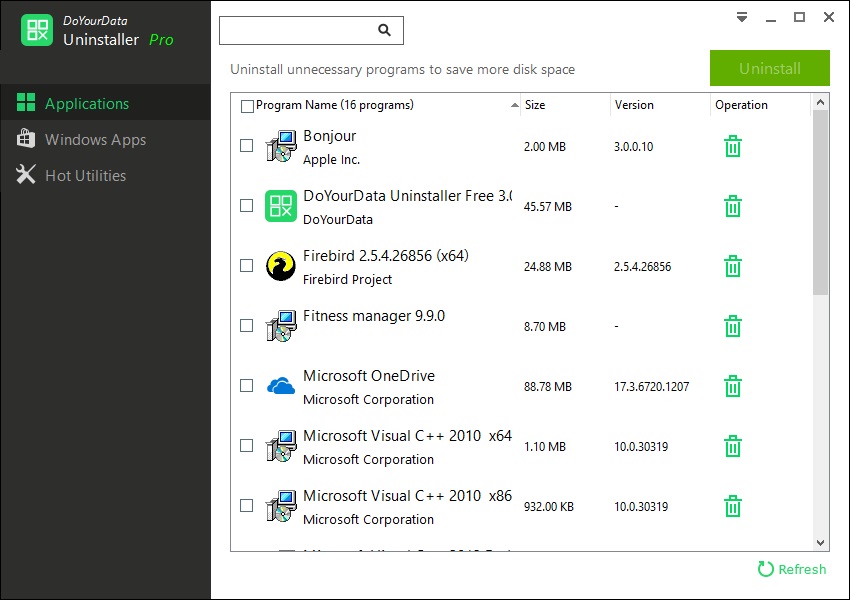Viewport: 850px width, 600px height.
Task: Click the green DoYourData Uninstaller Free program icon
Action: tap(281, 206)
